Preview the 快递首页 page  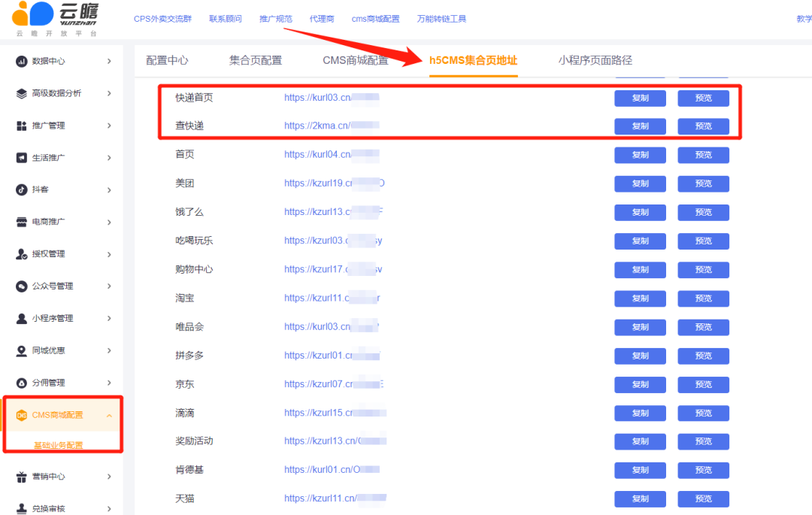point(703,98)
